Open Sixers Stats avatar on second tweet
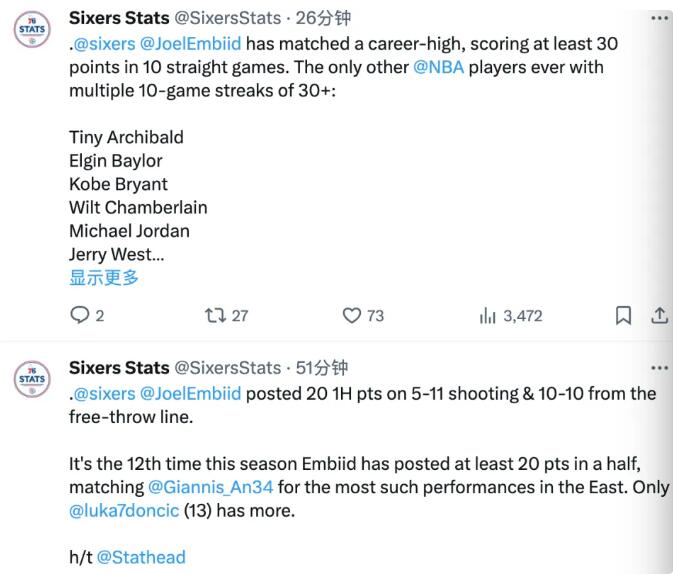Image resolution: width=673 pixels, height=575 pixels. click(33, 380)
